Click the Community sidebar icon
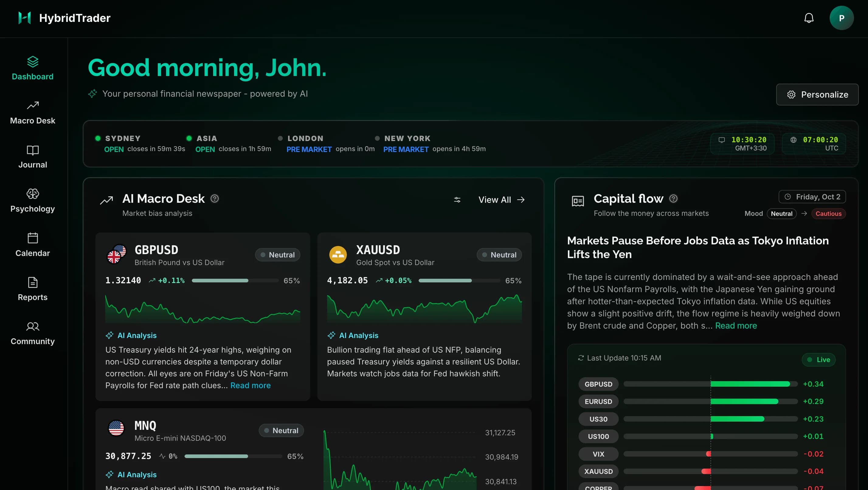 [33, 326]
